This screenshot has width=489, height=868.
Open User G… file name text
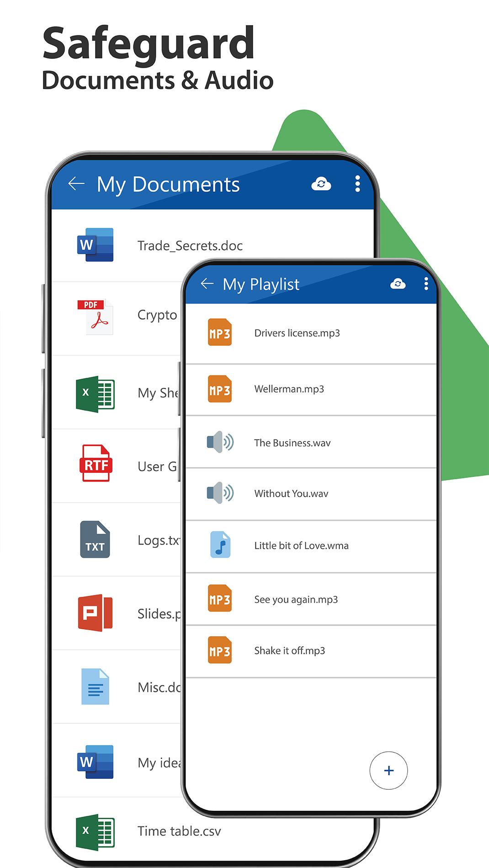[x=157, y=466]
